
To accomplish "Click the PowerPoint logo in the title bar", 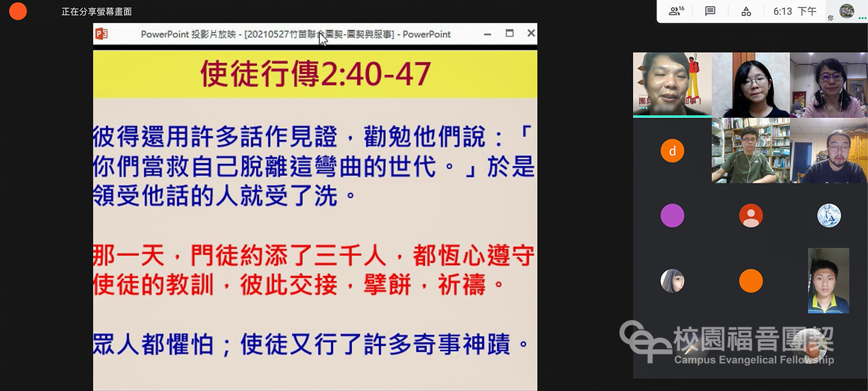I will click(101, 34).
